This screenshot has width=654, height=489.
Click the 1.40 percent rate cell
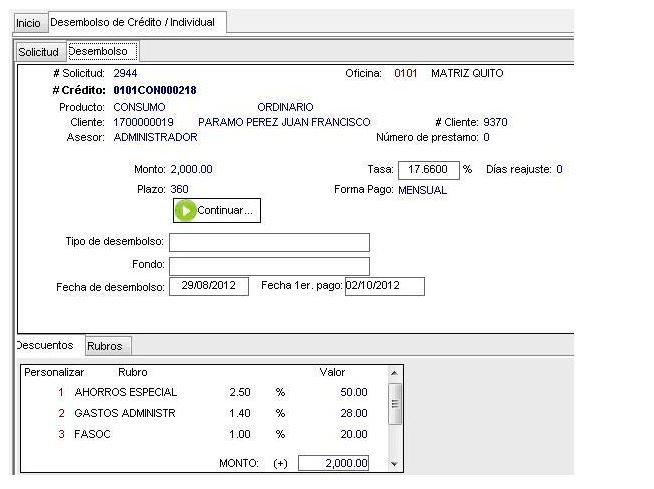pyautogui.click(x=240, y=413)
